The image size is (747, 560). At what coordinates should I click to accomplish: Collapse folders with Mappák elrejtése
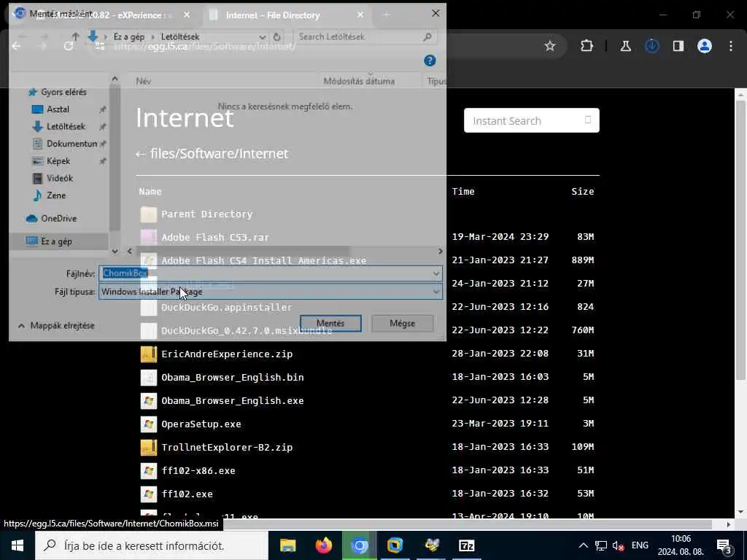[x=56, y=325]
